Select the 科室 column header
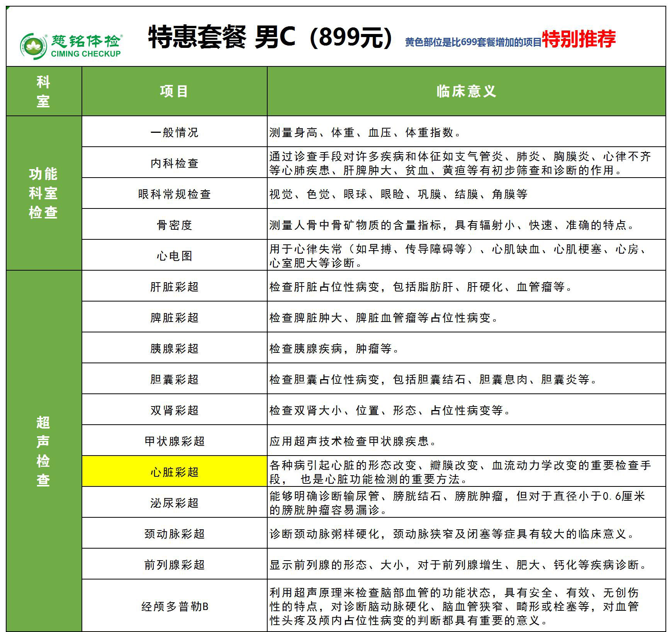Image resolution: width=672 pixels, height=632 pixels. click(x=44, y=91)
